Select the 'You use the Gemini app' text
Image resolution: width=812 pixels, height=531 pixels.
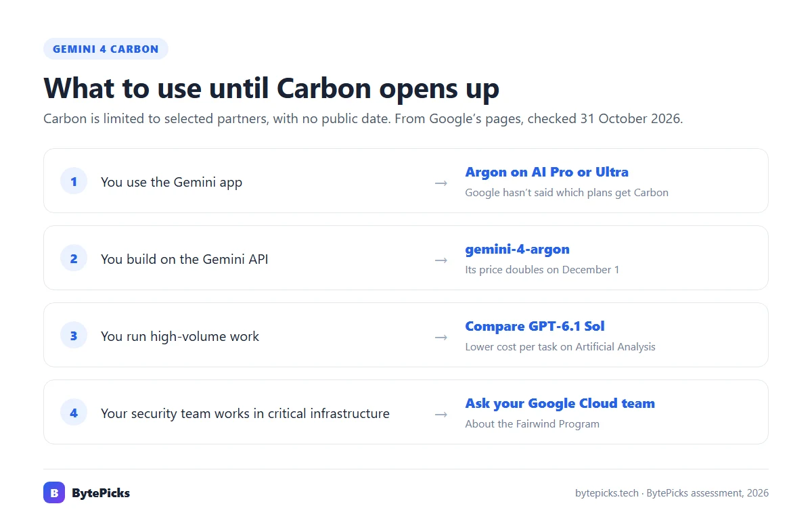click(171, 182)
